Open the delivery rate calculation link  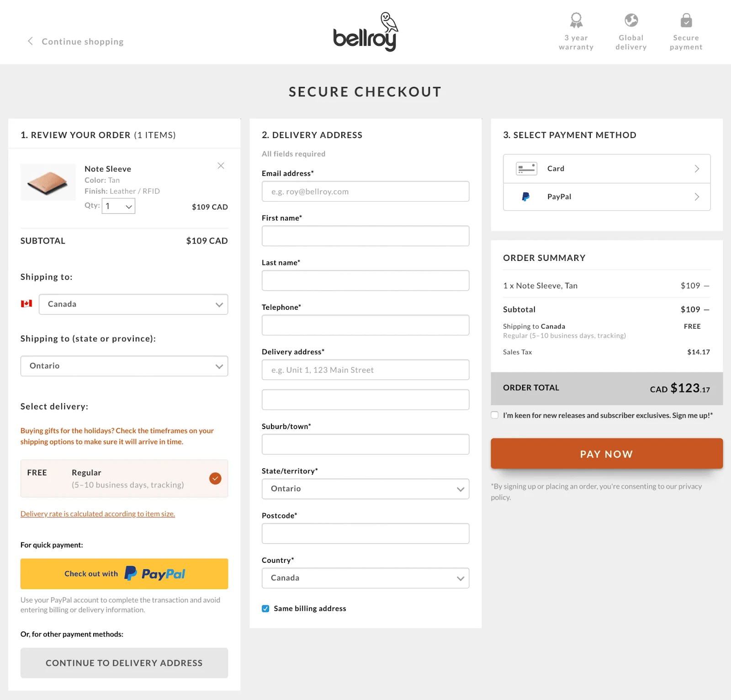(x=97, y=514)
